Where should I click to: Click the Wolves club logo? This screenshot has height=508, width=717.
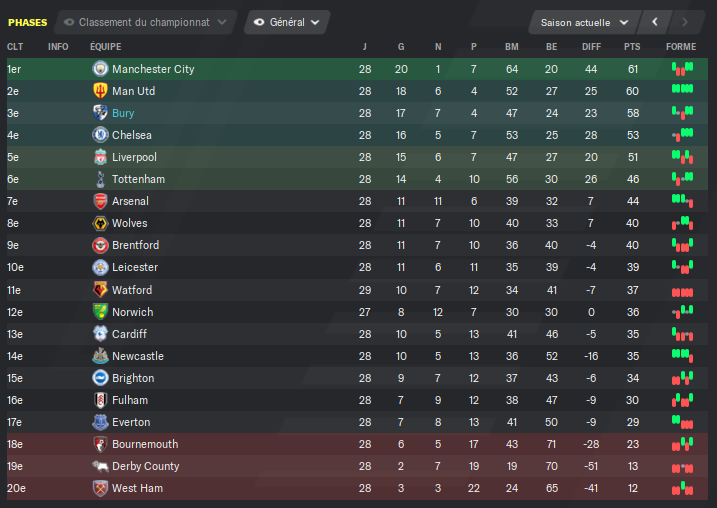100,223
